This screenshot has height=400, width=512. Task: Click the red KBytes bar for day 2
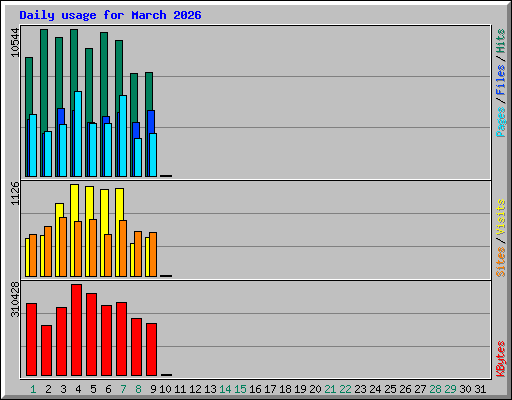click(46, 351)
